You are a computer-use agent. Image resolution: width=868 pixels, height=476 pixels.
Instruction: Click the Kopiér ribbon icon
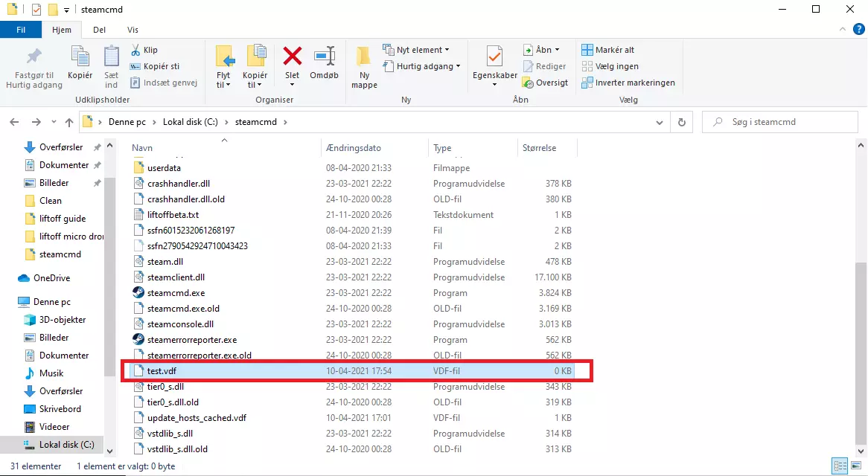click(x=80, y=57)
